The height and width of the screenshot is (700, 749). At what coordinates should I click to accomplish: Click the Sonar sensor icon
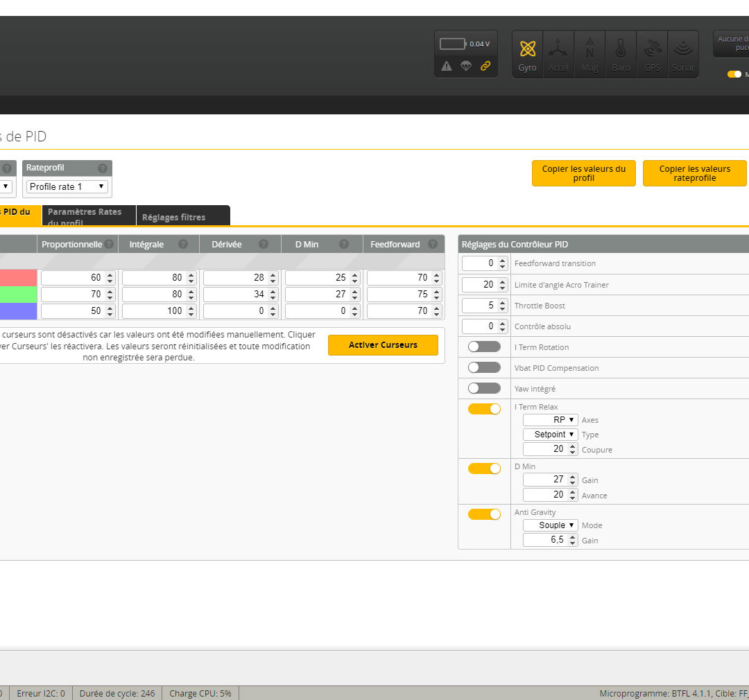point(683,55)
